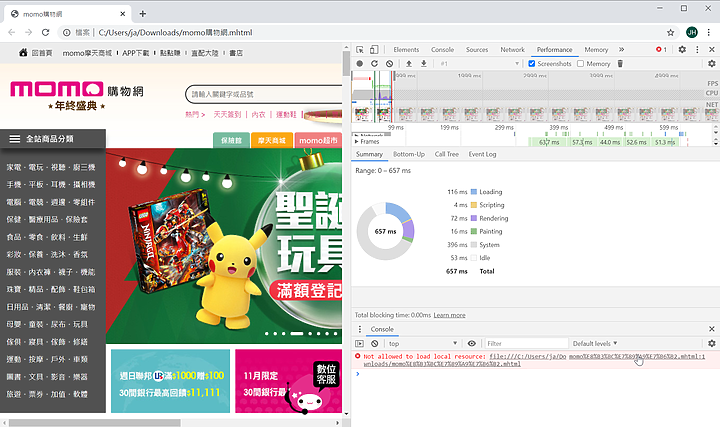Close the console drawer

[x=712, y=329]
